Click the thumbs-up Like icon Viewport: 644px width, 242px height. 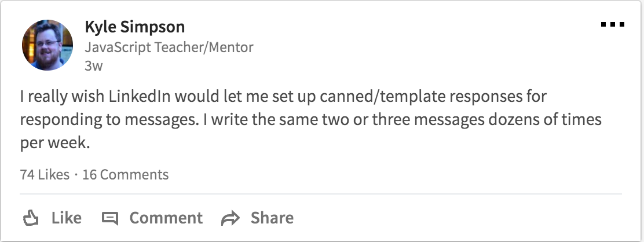click(x=30, y=218)
